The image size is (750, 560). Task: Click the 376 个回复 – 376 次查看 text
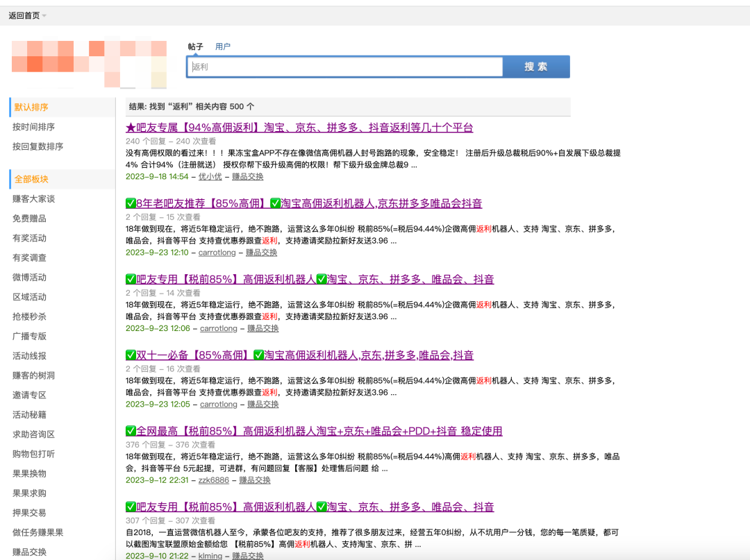171,446
